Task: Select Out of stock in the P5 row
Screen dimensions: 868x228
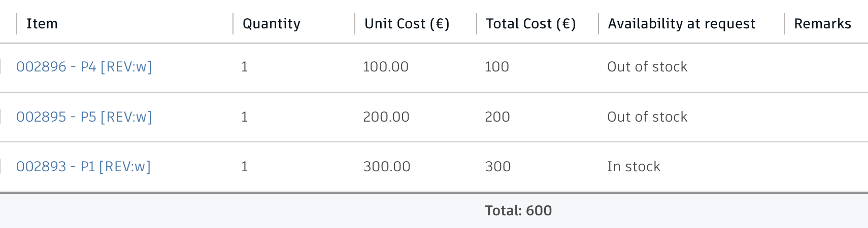Action: point(647,117)
